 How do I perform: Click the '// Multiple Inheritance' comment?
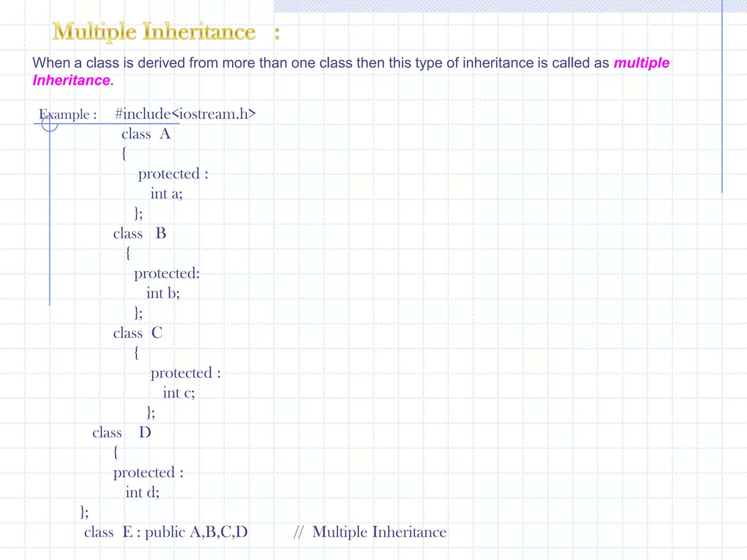[370, 532]
